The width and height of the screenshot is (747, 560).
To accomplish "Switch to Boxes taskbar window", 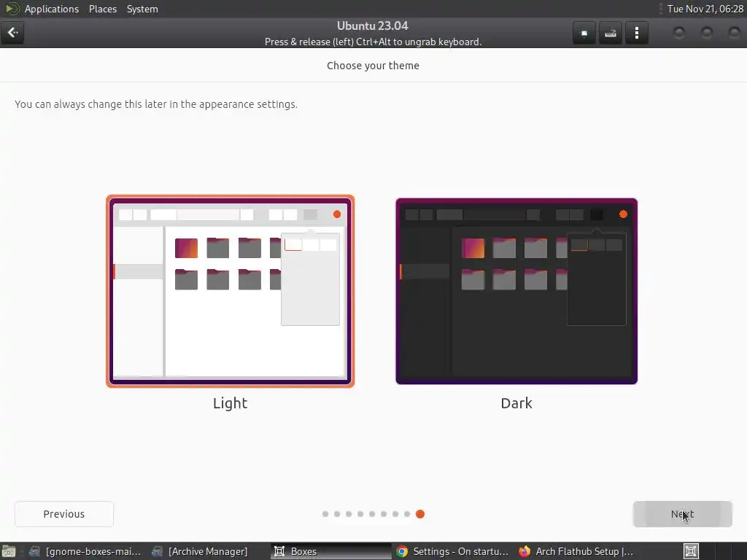I will (330, 551).
